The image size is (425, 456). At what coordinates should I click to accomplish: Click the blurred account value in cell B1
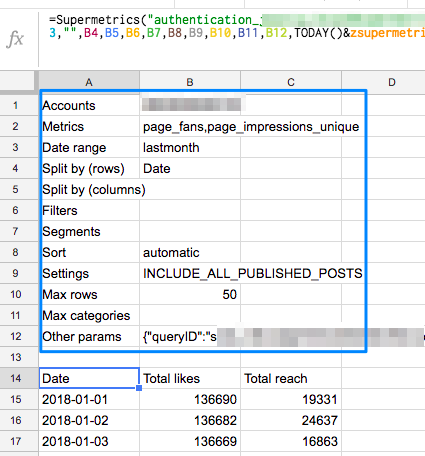191,104
